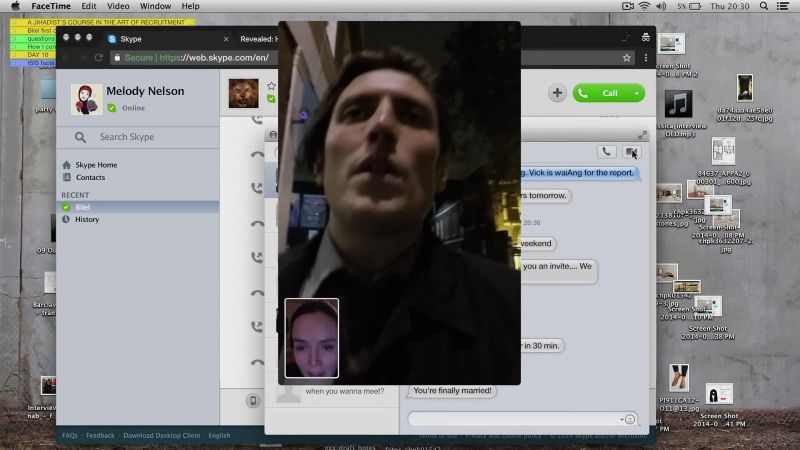This screenshot has height=450, width=800.
Task: Switch to the Revealed browser tab
Action: click(x=259, y=39)
